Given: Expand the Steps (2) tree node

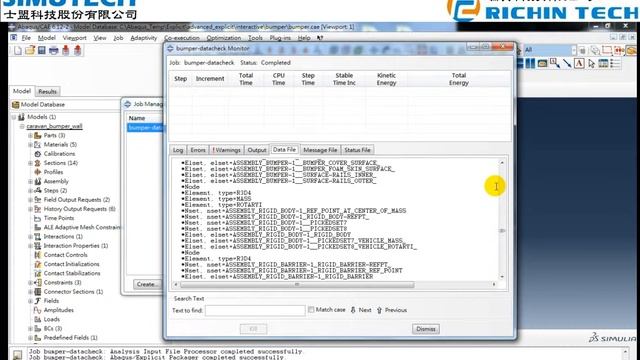Looking at the screenshot, I should (30, 191).
